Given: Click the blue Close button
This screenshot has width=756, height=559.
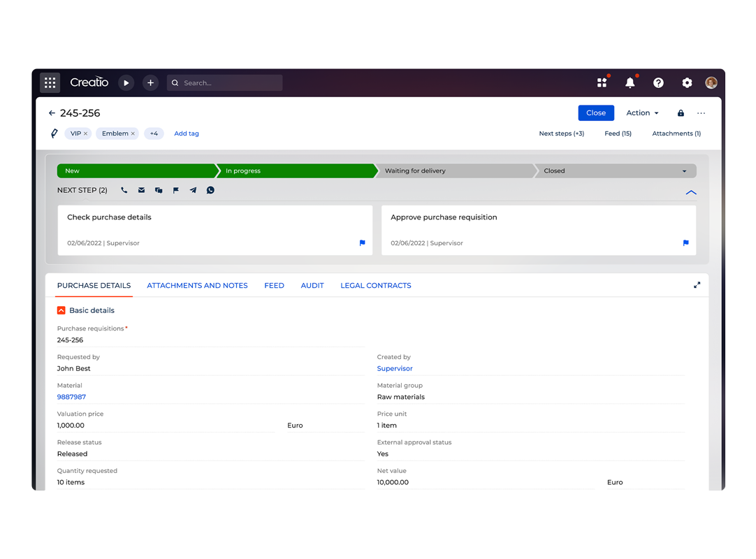Looking at the screenshot, I should click(595, 113).
